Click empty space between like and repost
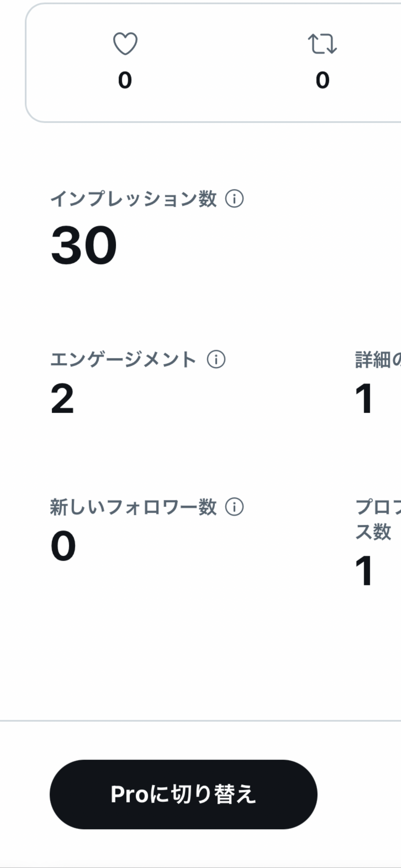This screenshot has height=868, width=401. pos(223,62)
